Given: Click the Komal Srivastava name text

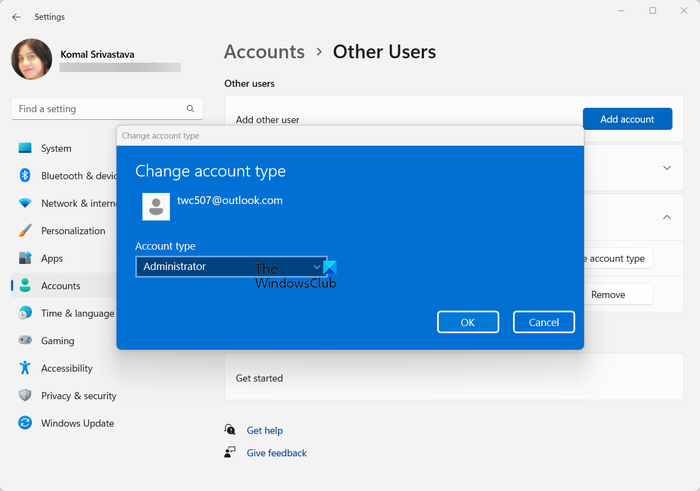Looking at the screenshot, I should point(97,54).
